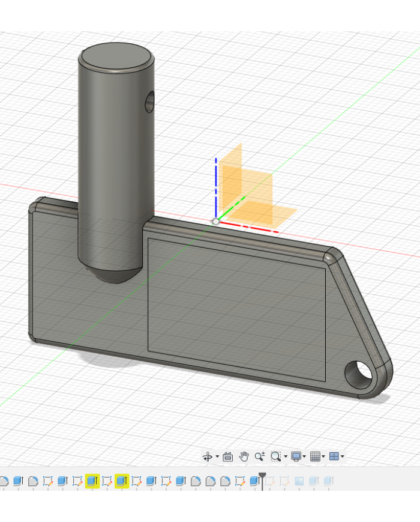Viewport: 420px width, 522px height.
Task: Expand the Zoom Window dropdown arrow
Action: (285, 457)
